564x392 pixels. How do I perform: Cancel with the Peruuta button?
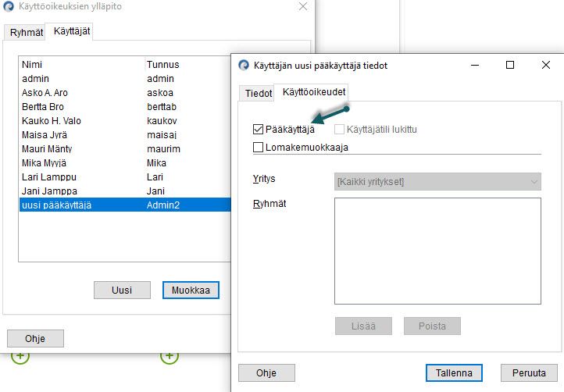529,373
